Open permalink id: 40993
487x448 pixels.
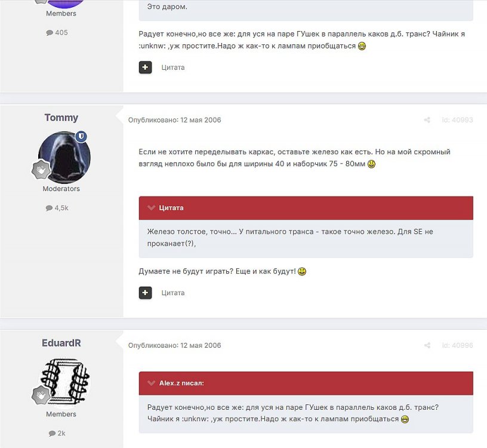tap(457, 120)
